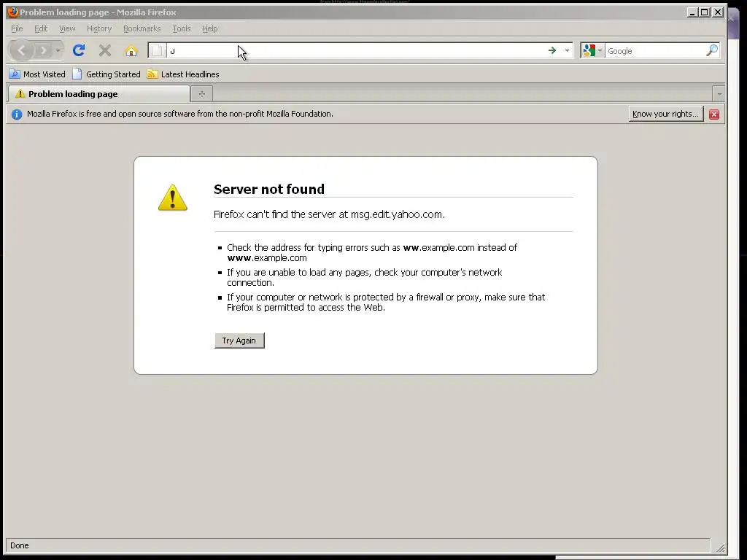
Task: Select the Problem loading page tab
Action: [99, 94]
